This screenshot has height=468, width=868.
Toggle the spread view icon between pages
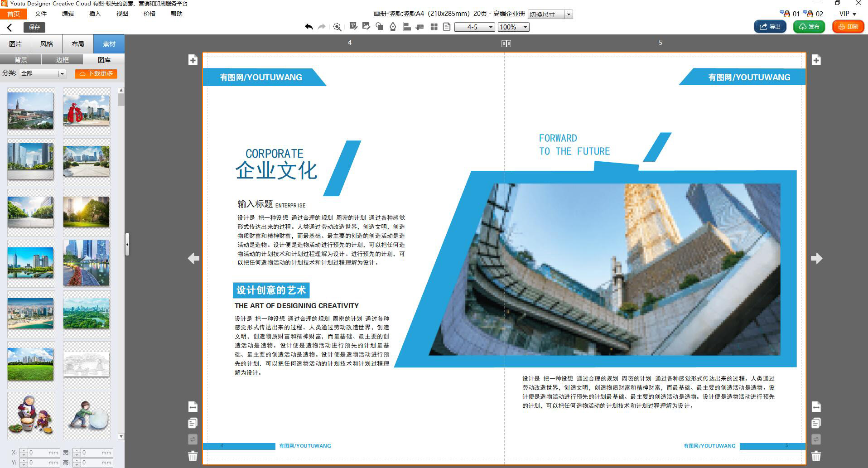(x=506, y=43)
